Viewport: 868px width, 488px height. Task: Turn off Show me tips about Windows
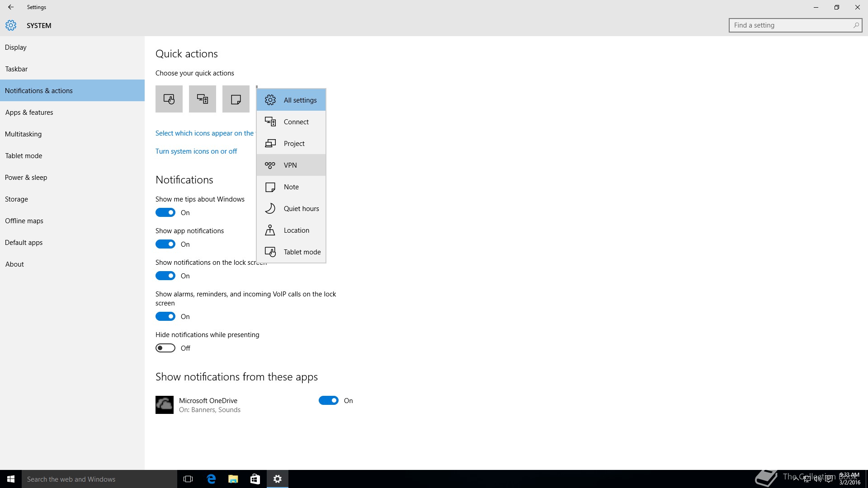tap(165, 212)
